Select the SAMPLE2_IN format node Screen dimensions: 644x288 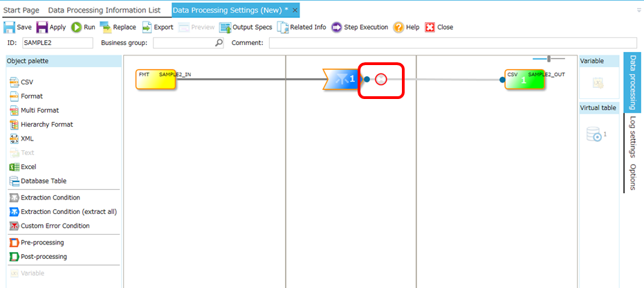(156, 79)
